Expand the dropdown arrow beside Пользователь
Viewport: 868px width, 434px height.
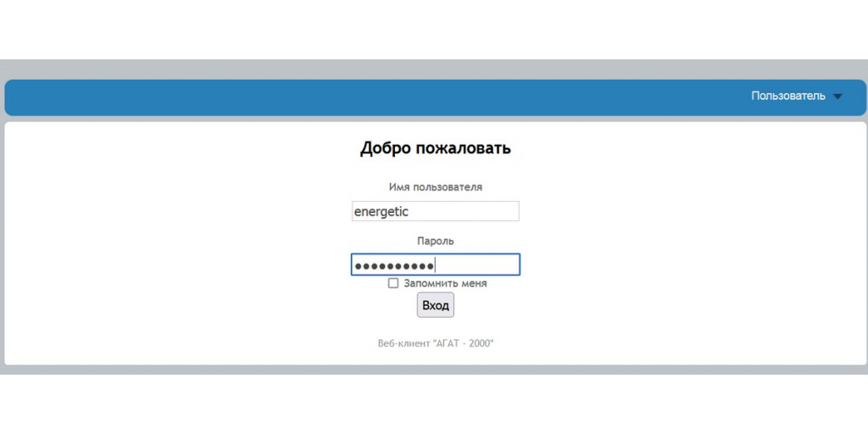(837, 97)
